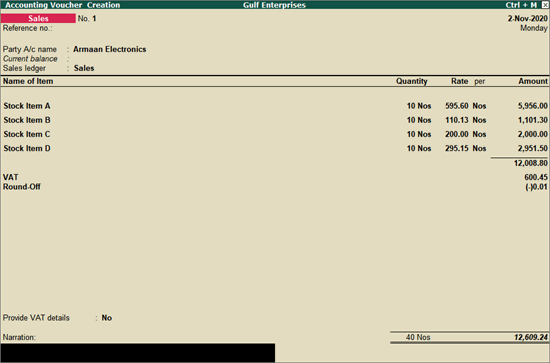Open the Sales ledger selection field
The image size is (550, 363).
[84, 68]
